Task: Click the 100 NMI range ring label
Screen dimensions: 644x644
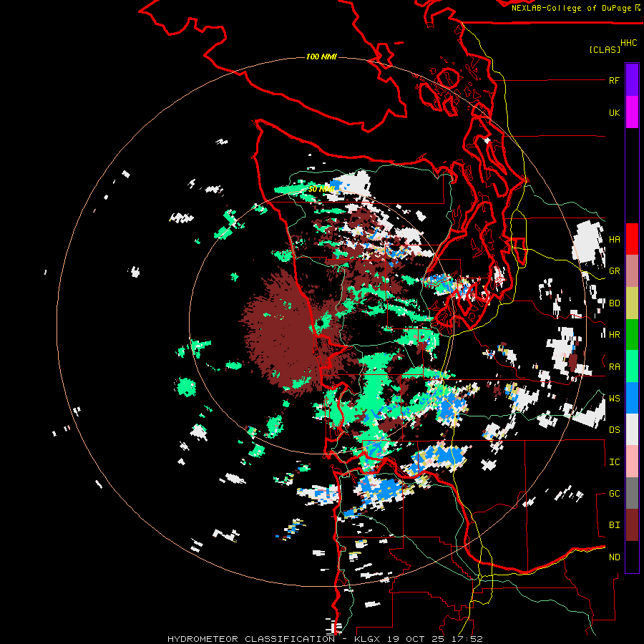Action: click(x=321, y=57)
